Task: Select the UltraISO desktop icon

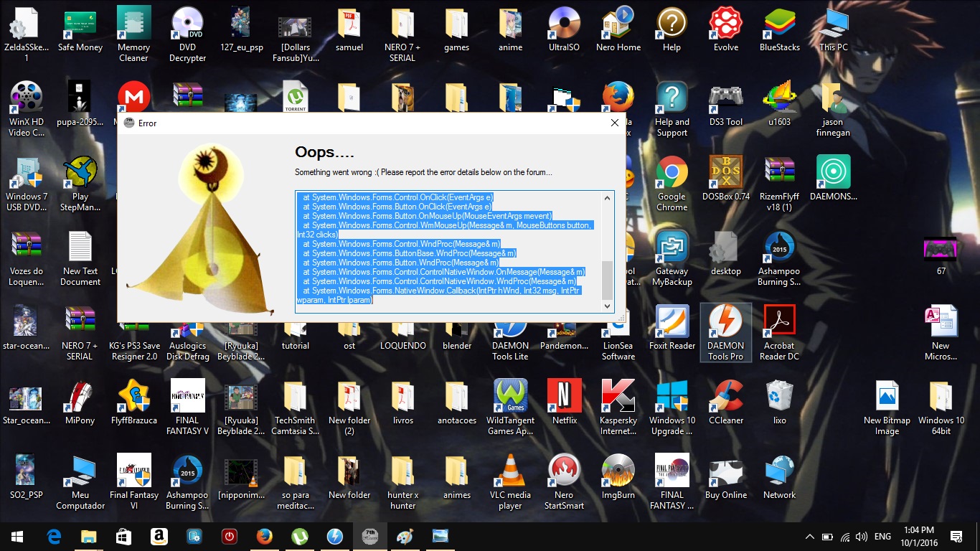Action: click(564, 29)
